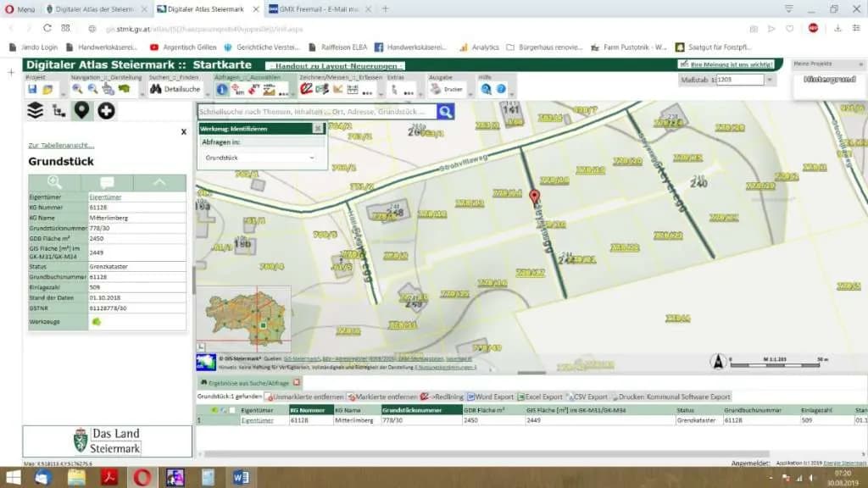This screenshot has height=488, width=868.
Task: Open Detailsuche binoculars search
Action: 175,89
